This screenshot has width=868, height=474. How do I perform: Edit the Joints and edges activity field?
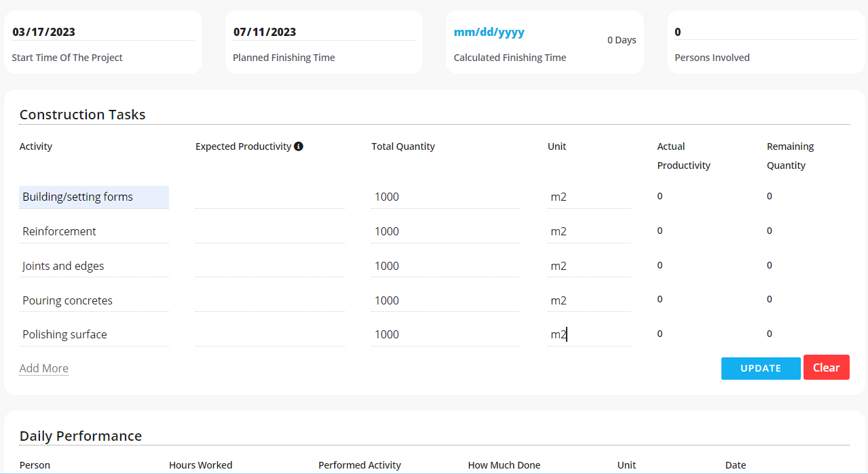click(94, 266)
